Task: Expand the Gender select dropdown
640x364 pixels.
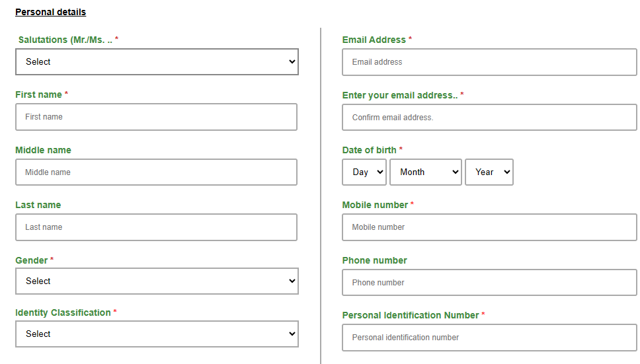Action: tap(157, 281)
